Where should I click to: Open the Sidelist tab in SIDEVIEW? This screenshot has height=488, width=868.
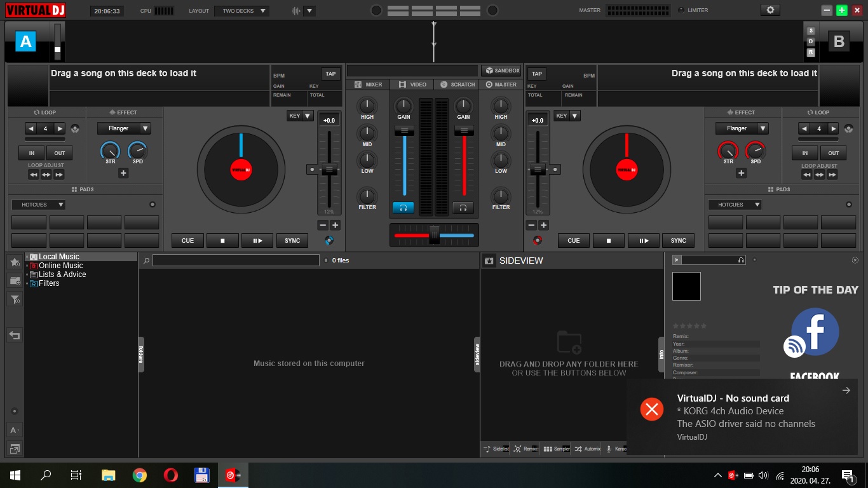coord(496,449)
